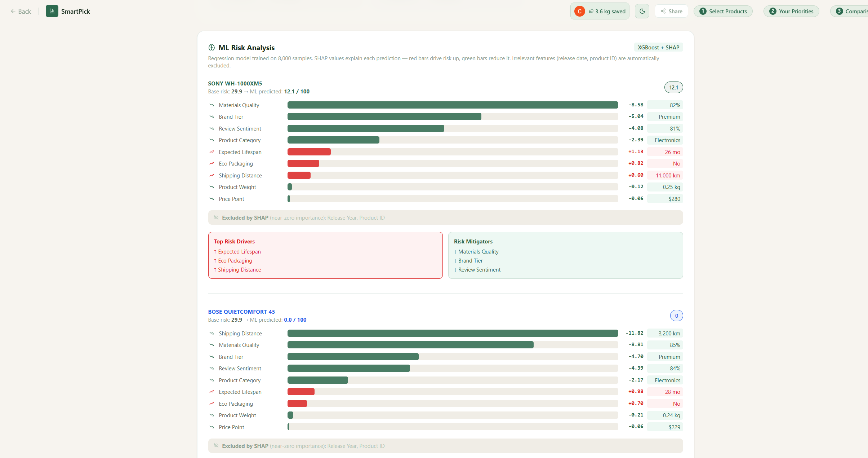The image size is (868, 458).
Task: Toggle dark mode with moon icon
Action: (642, 11)
